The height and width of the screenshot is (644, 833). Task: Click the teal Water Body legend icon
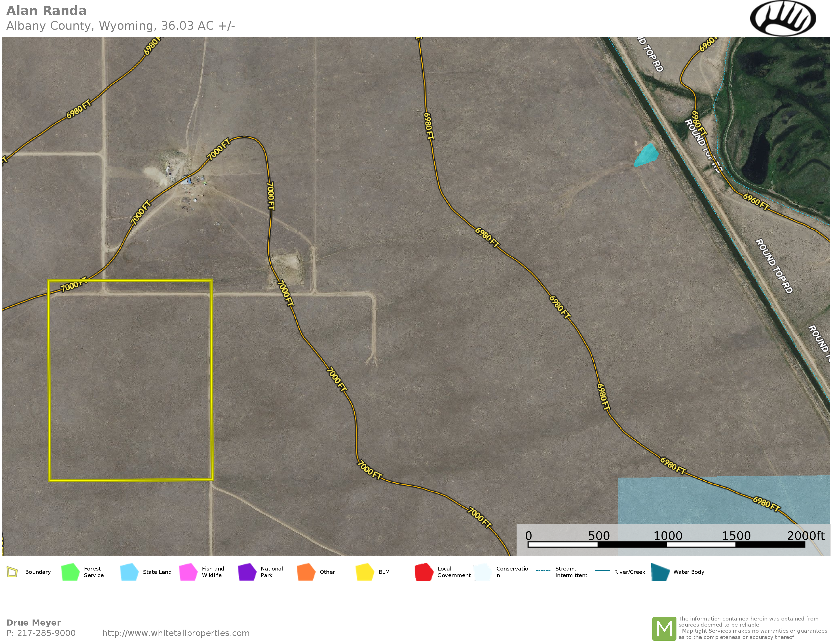660,572
